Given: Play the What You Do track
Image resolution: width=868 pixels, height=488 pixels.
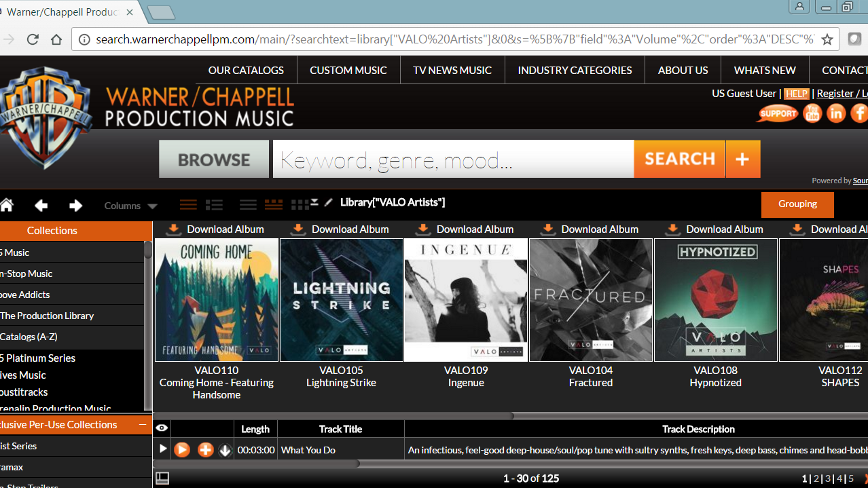Looking at the screenshot, I should point(182,449).
